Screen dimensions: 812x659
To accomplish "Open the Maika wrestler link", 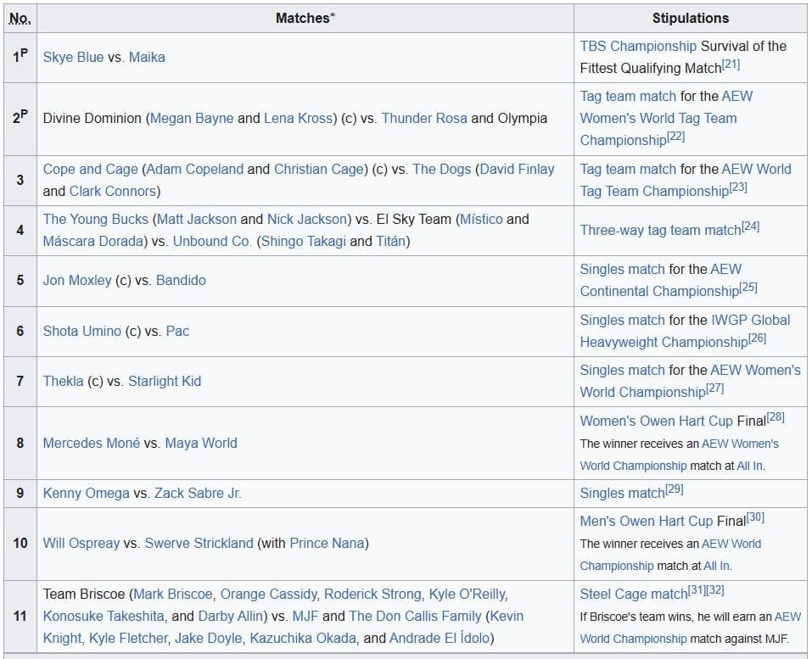I will (147, 58).
